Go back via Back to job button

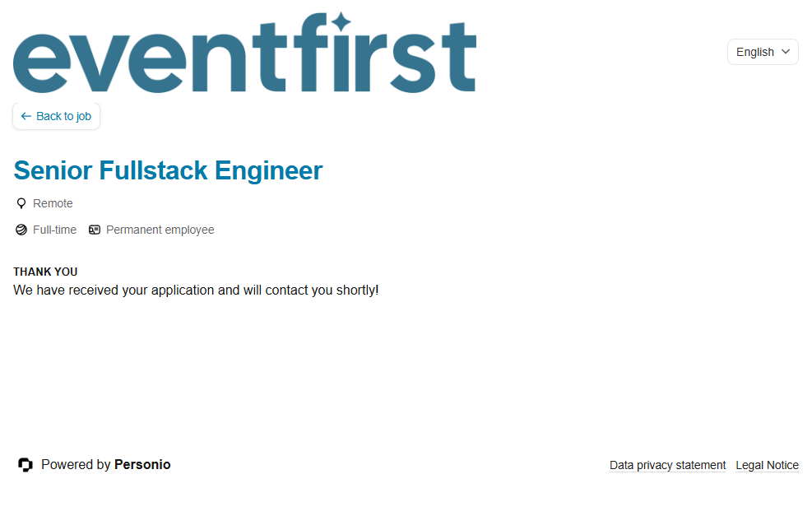click(x=56, y=116)
